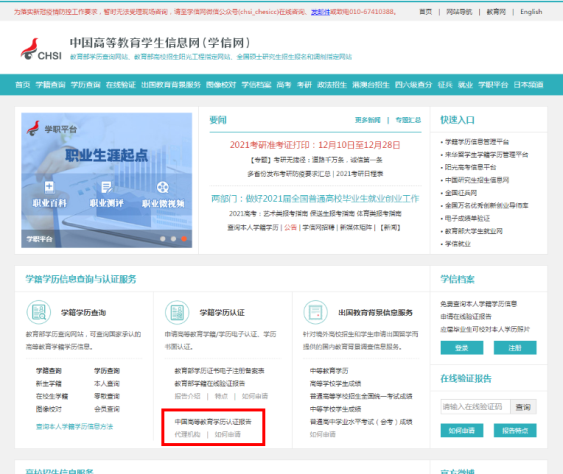Open the 两部门 employment headline

pos(315,199)
